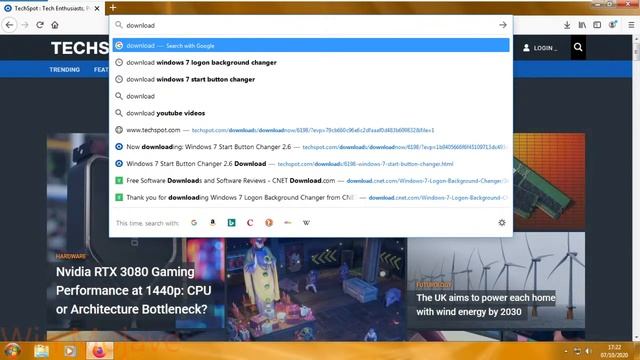Image resolution: width=640 pixels, height=360 pixels.
Task: Go back with the back arrow button
Action: (x=9, y=25)
